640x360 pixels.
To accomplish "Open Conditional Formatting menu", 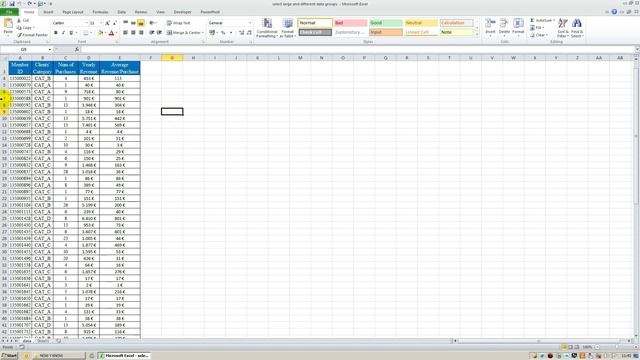I will [267, 28].
